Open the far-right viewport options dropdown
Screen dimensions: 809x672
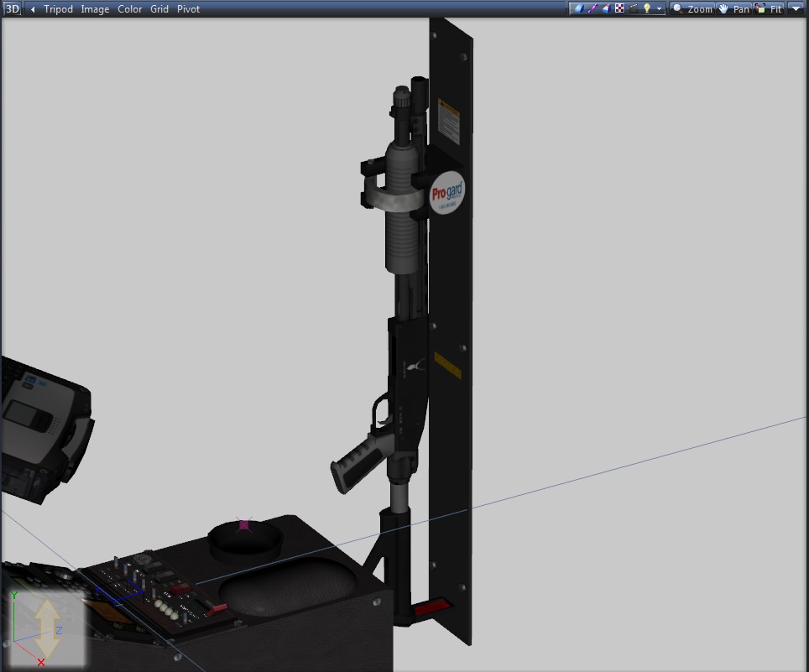pos(796,9)
